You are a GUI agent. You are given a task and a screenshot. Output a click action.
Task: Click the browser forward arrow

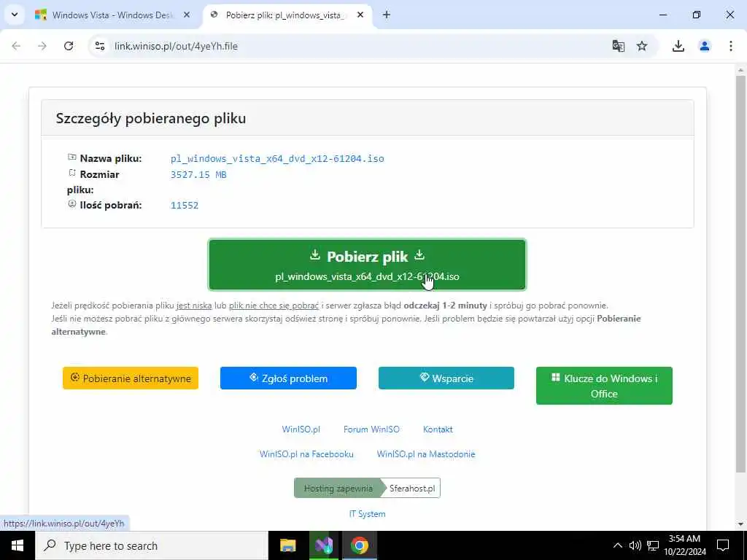tap(42, 46)
